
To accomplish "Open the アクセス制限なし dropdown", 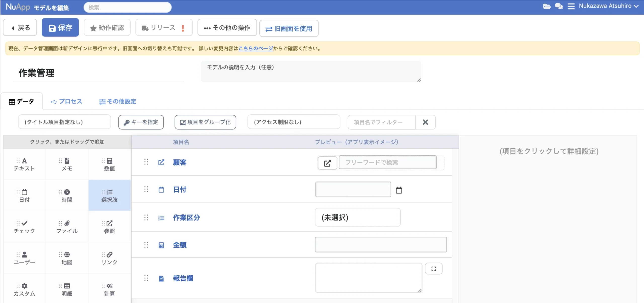I will click(x=294, y=122).
